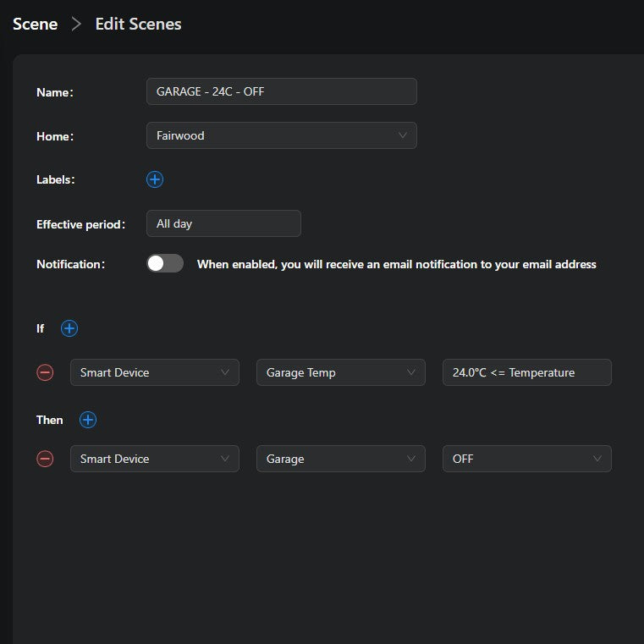Viewport: 644px width, 644px height.
Task: Click the Home: label
Action: point(55,136)
